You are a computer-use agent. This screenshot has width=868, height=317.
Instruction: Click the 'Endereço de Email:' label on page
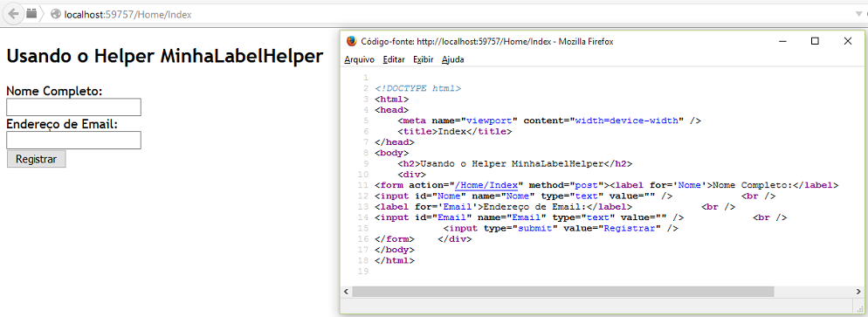(62, 124)
